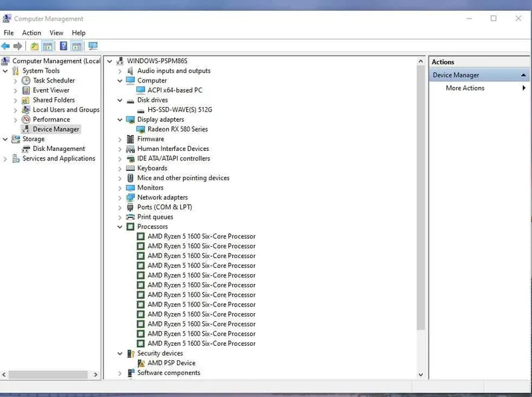Select Computer Management (Local) root
The image size is (532, 397).
[x=57, y=61]
